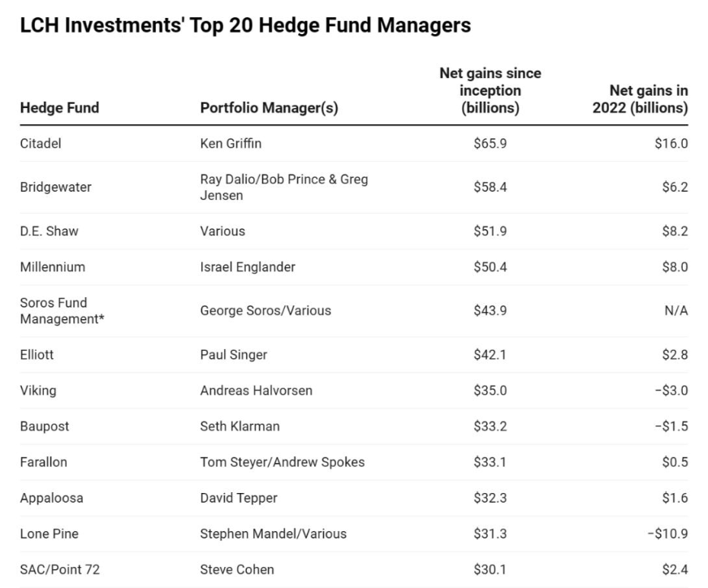
Task: Click Lone Pine's −$10.9 2022 value
Action: pyautogui.click(x=670, y=534)
